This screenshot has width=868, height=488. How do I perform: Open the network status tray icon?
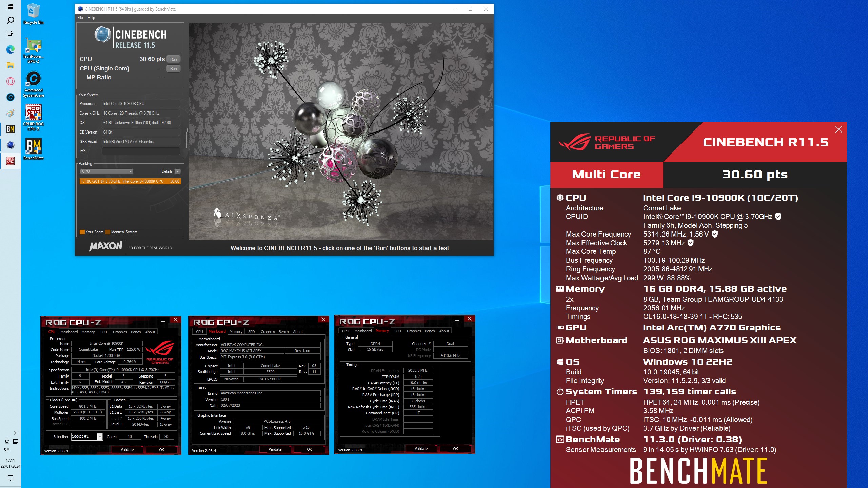point(15,441)
